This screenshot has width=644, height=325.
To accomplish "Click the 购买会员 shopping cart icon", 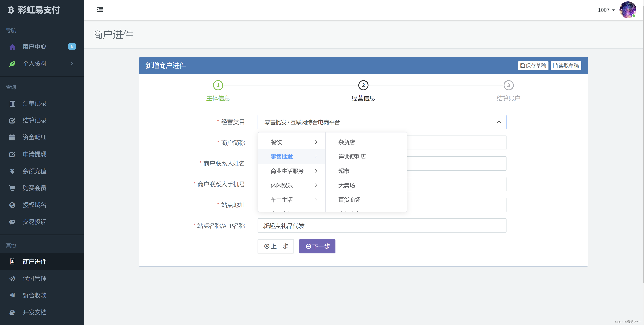I will 12,188.
